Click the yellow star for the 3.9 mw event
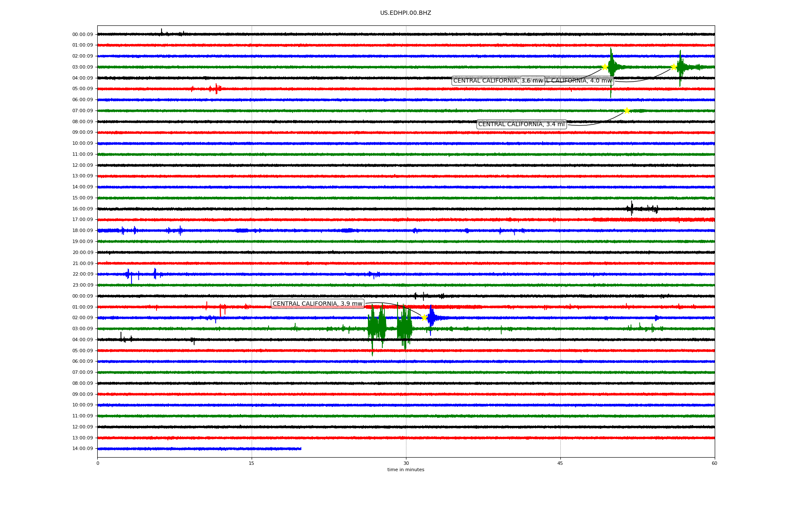This screenshot has height=508, width=812. [x=424, y=318]
